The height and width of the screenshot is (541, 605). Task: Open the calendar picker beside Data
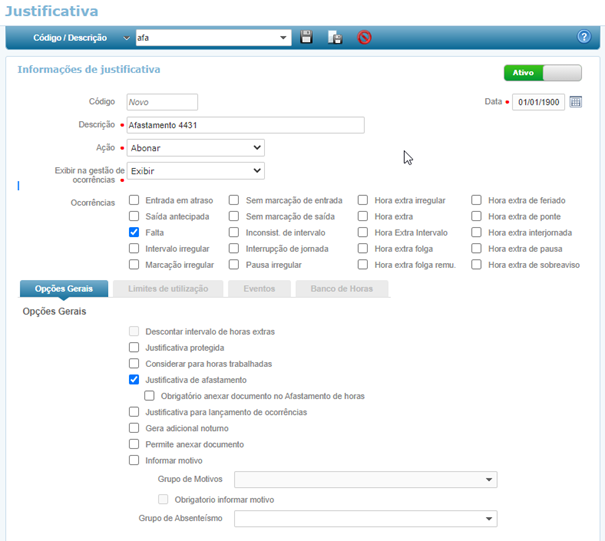click(576, 102)
